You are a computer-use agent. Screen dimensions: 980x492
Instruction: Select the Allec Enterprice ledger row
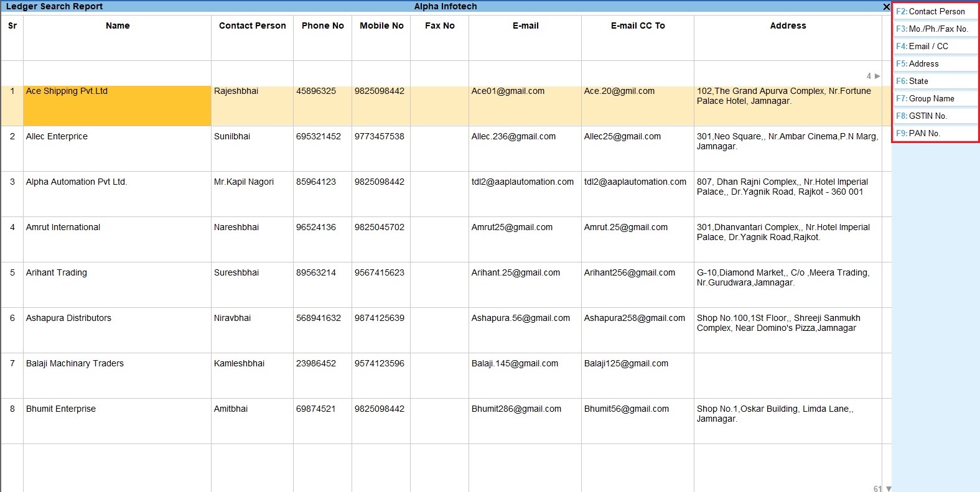pyautogui.click(x=57, y=136)
